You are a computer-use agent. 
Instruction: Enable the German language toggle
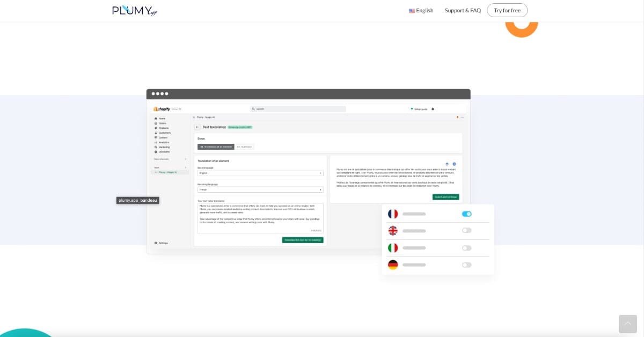click(467, 265)
